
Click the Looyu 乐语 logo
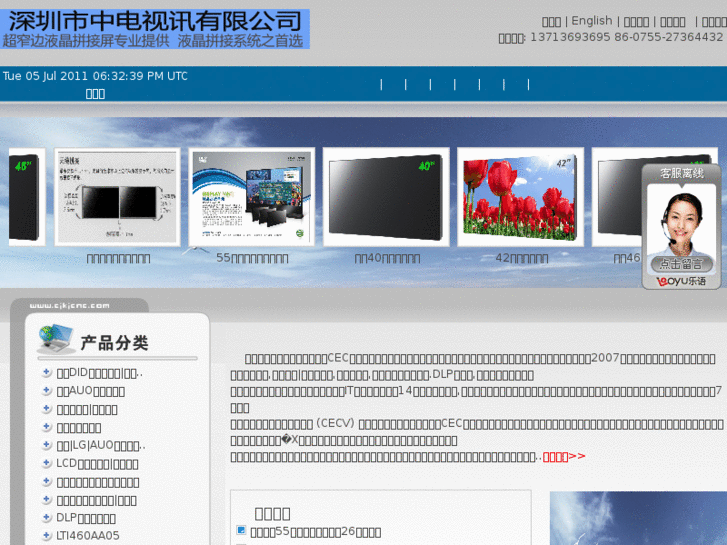[681, 281]
